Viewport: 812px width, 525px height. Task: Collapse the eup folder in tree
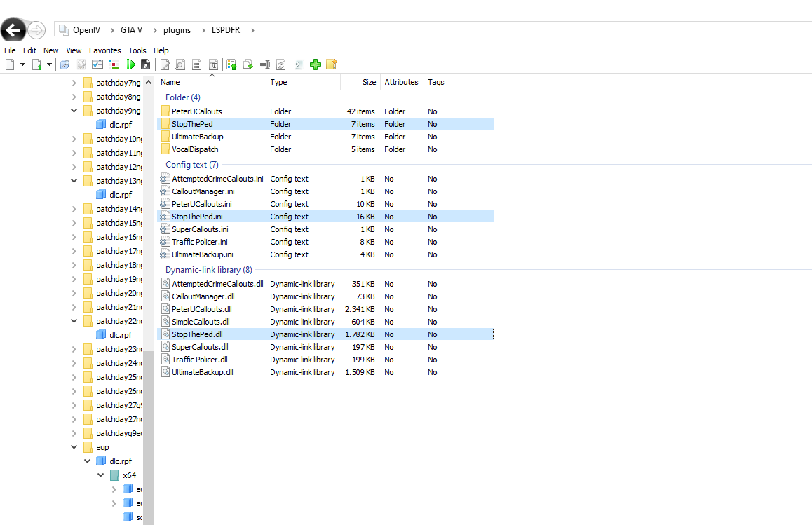coord(74,447)
